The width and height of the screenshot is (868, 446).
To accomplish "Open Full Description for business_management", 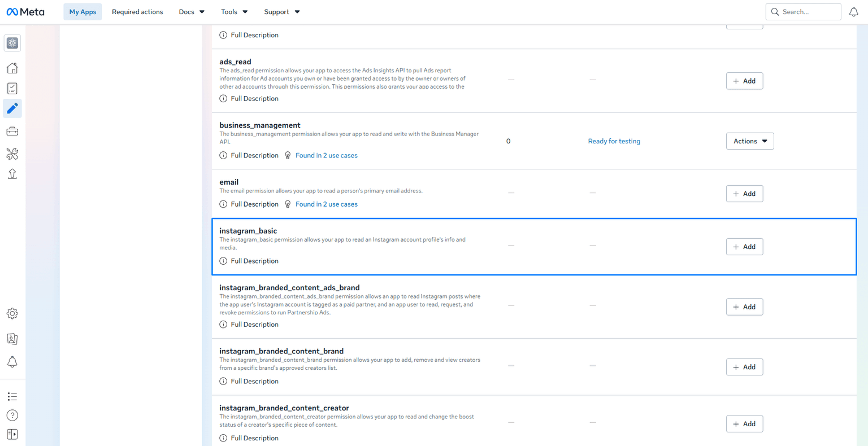I will click(254, 156).
